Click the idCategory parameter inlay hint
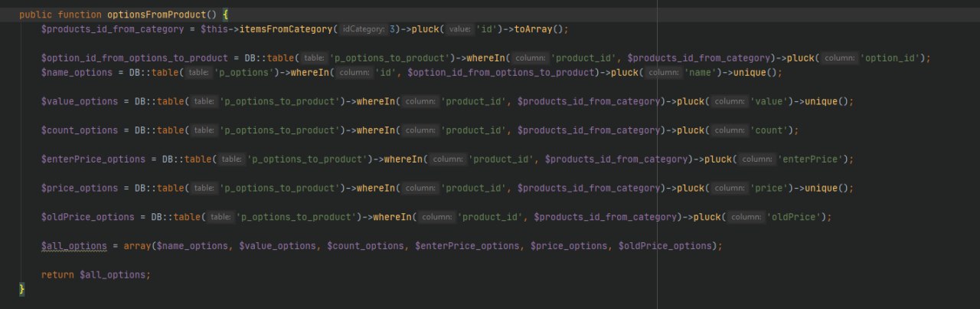 (x=364, y=29)
